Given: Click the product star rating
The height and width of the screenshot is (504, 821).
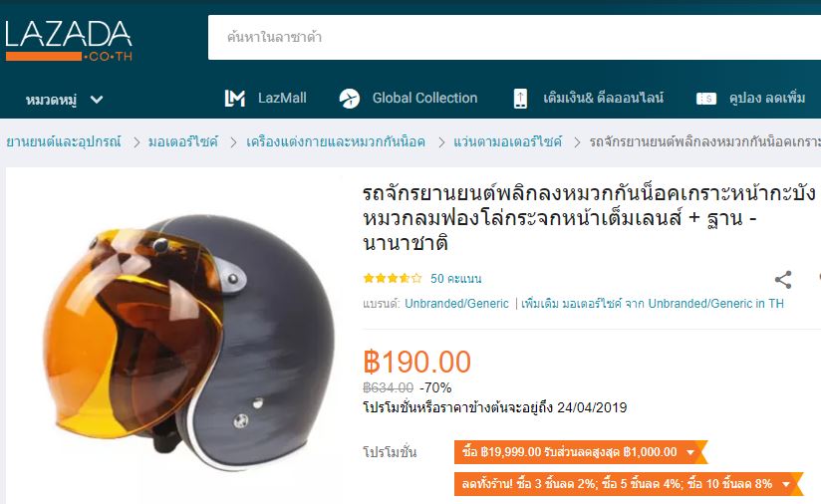Looking at the screenshot, I should point(393,278).
